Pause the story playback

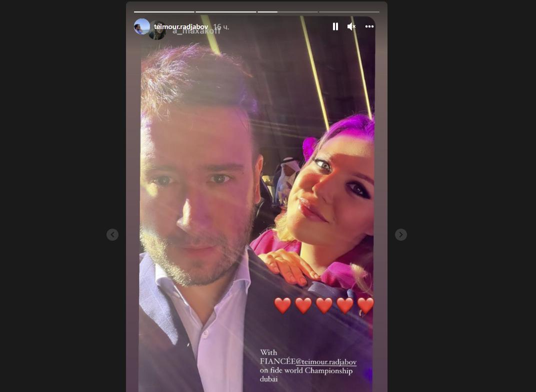click(x=335, y=26)
